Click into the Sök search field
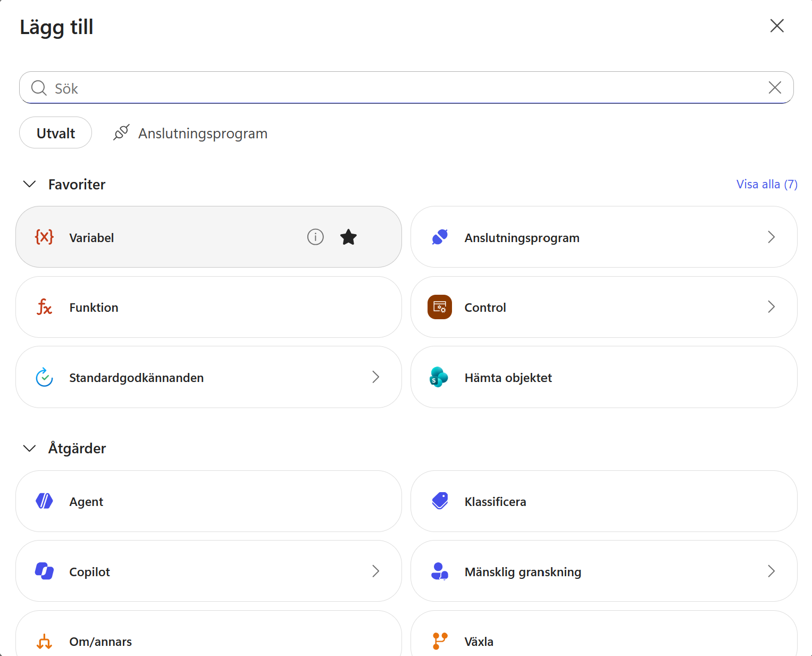 [406, 88]
